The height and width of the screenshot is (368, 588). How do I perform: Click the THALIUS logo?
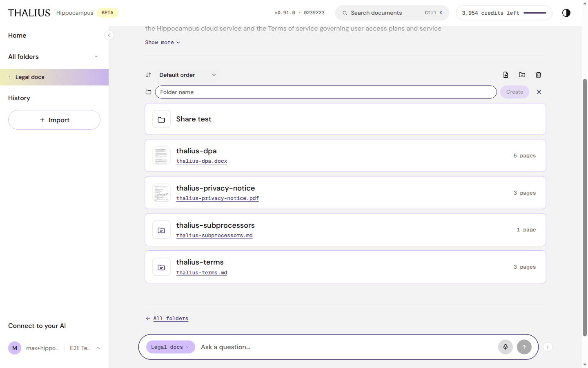(x=29, y=13)
